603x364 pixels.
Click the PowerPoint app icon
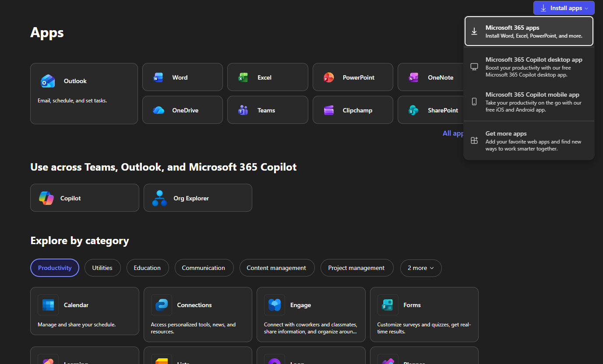pyautogui.click(x=328, y=77)
